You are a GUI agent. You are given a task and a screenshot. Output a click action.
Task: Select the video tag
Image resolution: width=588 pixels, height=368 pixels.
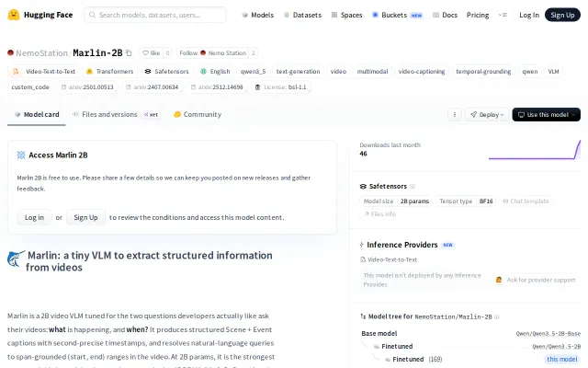coord(338,72)
